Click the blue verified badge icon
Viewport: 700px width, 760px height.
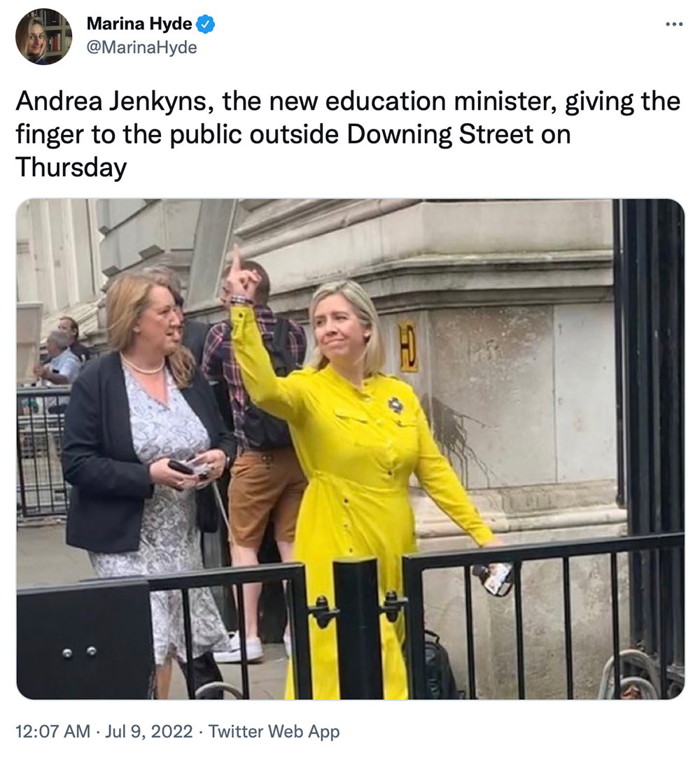pos(206,24)
